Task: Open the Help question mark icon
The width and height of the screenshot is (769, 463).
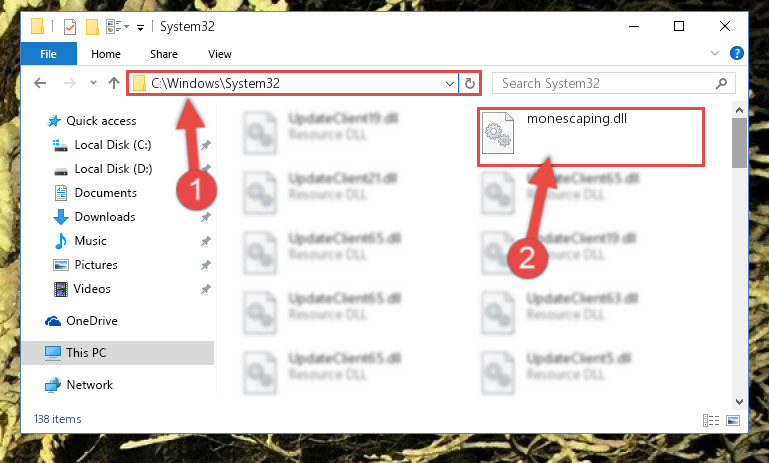Action: 737,53
